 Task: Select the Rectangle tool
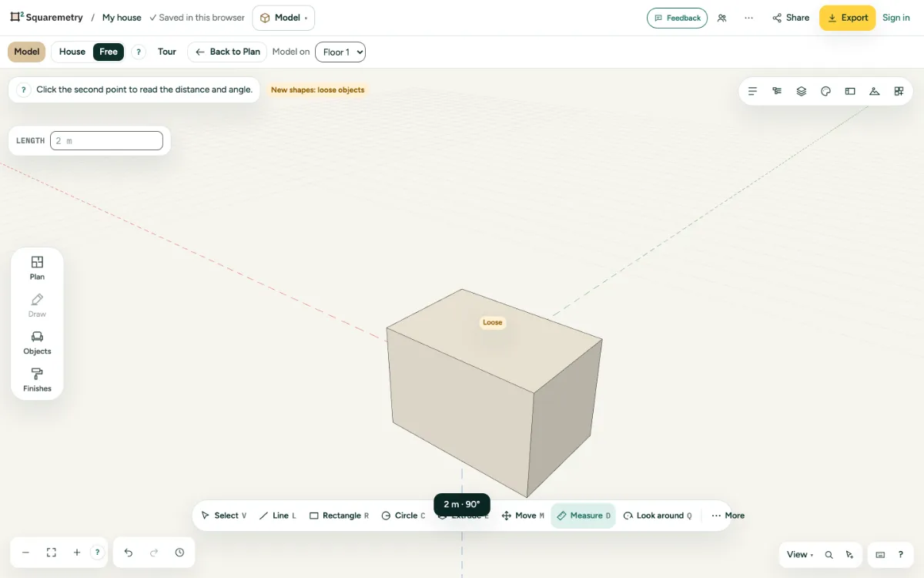339,516
